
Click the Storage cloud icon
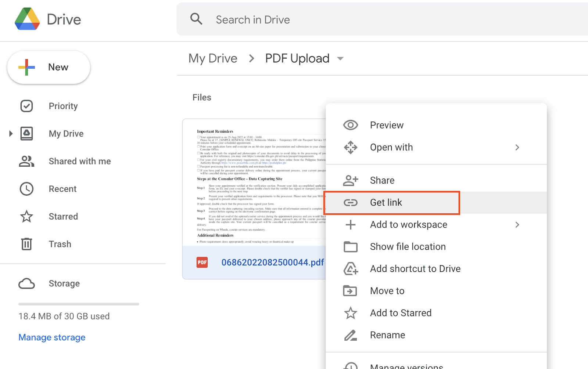coord(26,283)
